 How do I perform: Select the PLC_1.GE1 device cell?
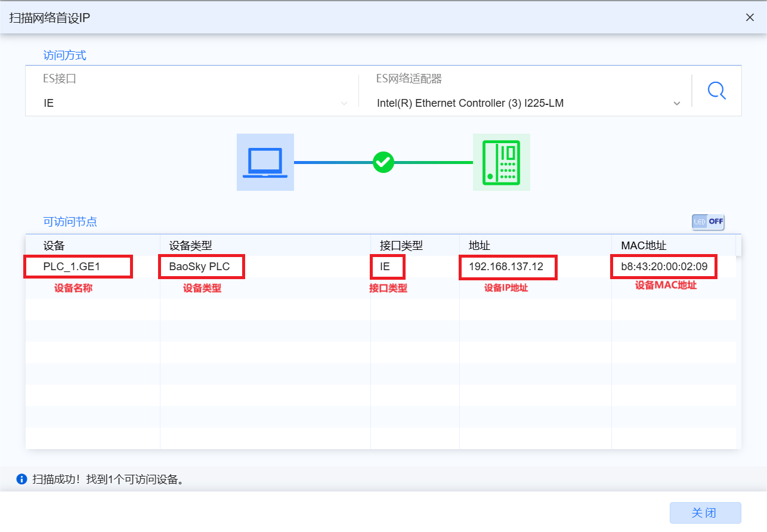[78, 267]
